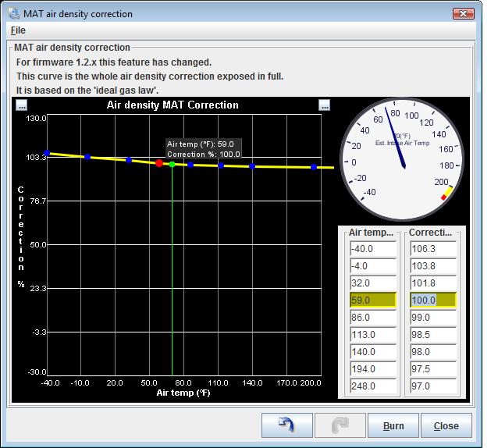Click the 113.0 air temp field
The image size is (498, 448).
(x=371, y=335)
